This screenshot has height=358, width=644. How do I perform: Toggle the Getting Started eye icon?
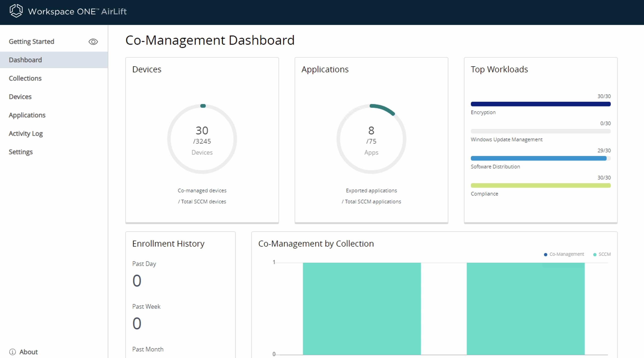coord(93,42)
